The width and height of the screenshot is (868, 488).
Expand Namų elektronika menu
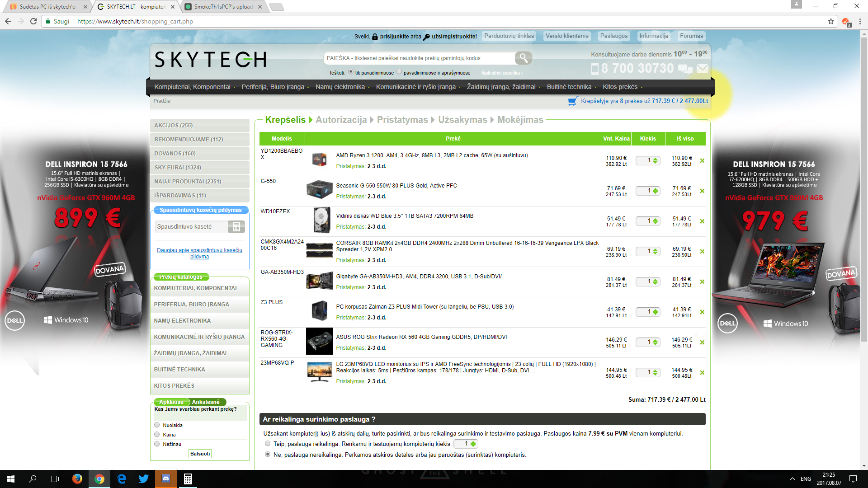[343, 87]
